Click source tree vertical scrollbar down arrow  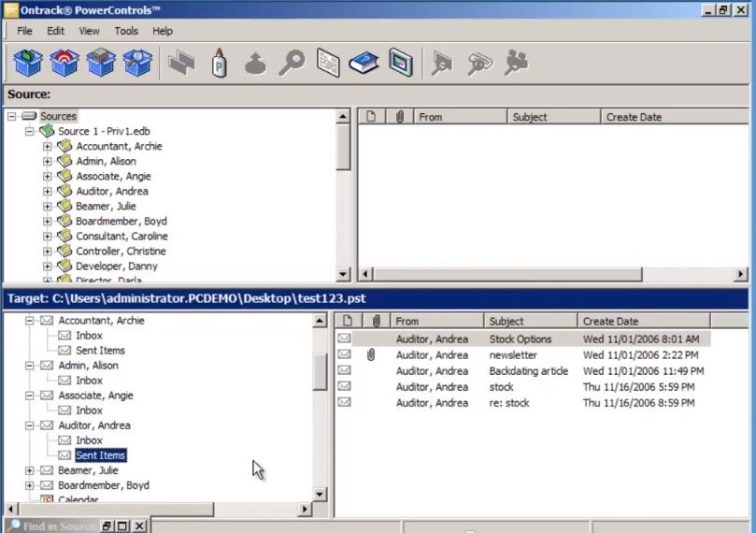343,274
